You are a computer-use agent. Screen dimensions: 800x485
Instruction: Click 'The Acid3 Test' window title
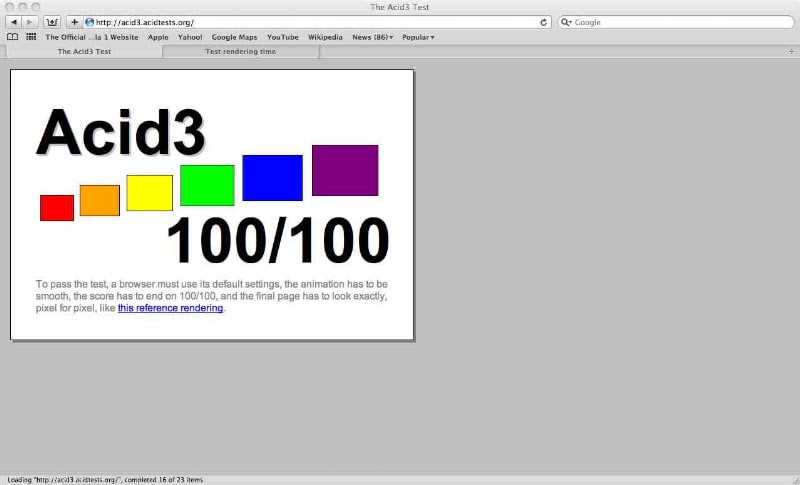399,7
